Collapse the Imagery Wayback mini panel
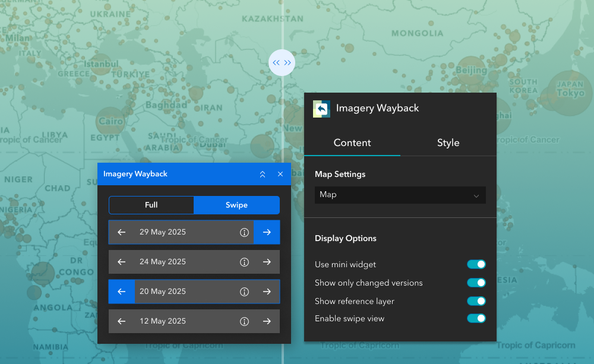The image size is (594, 364). [x=263, y=174]
